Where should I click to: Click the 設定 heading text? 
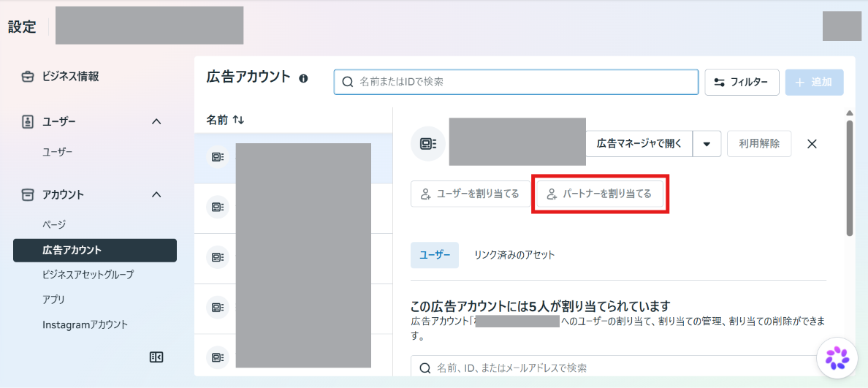click(22, 27)
